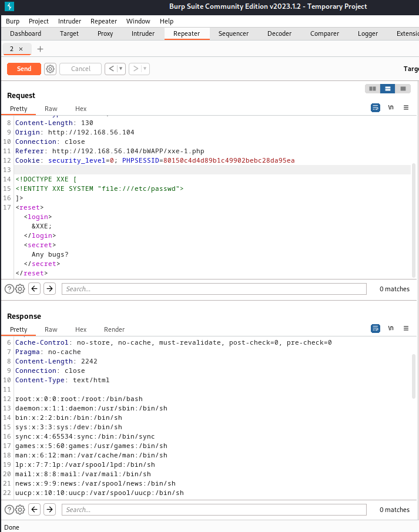Open the Repeater menu
This screenshot has height=532, width=419.
[103, 21]
